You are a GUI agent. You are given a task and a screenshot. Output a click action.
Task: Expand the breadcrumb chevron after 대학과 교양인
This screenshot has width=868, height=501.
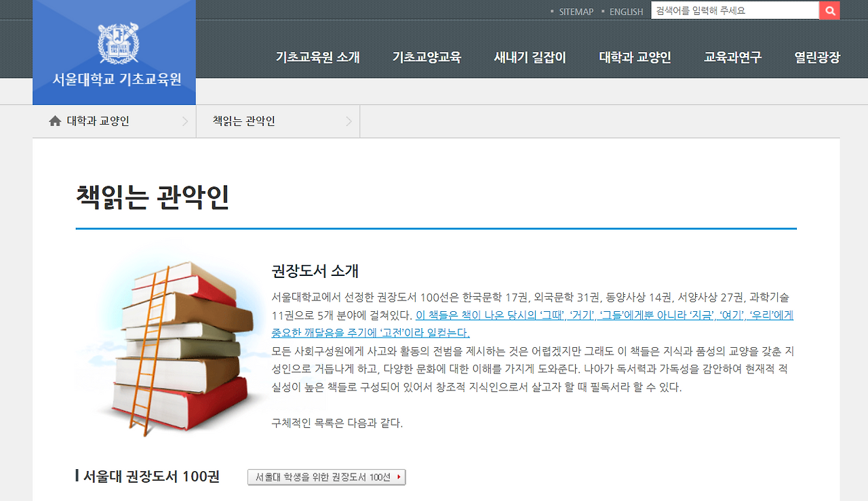click(184, 121)
